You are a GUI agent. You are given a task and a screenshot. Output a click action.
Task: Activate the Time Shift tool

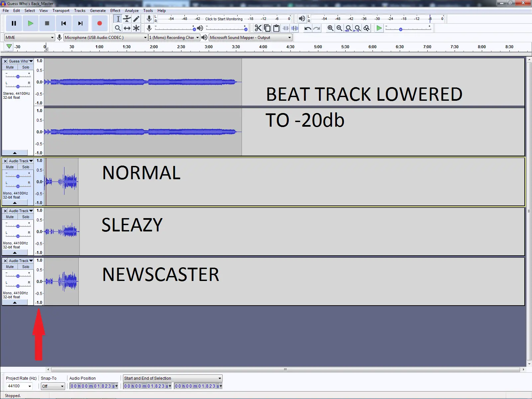pyautogui.click(x=127, y=28)
